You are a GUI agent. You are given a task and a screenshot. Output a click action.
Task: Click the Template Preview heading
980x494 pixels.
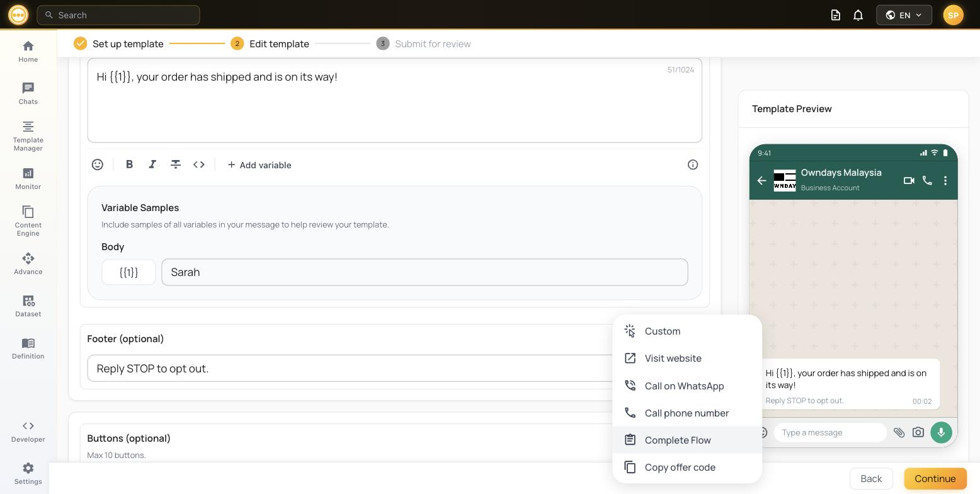(x=792, y=108)
